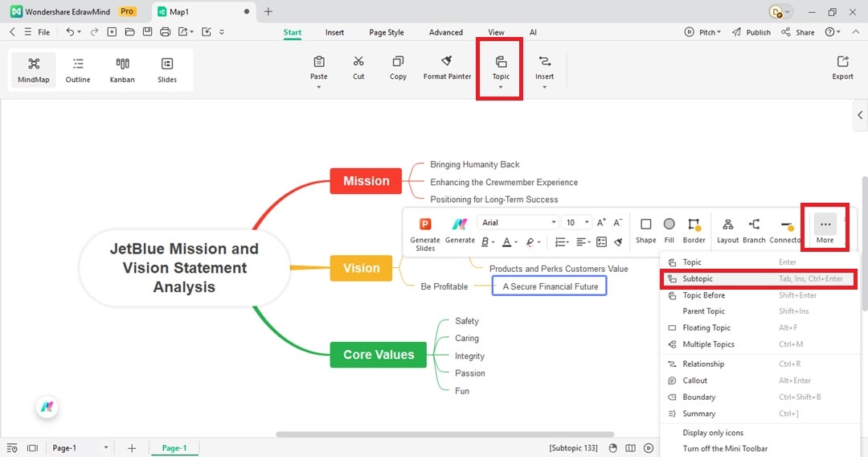Open the Pitch dropdown
The width and height of the screenshot is (868, 457).
703,32
